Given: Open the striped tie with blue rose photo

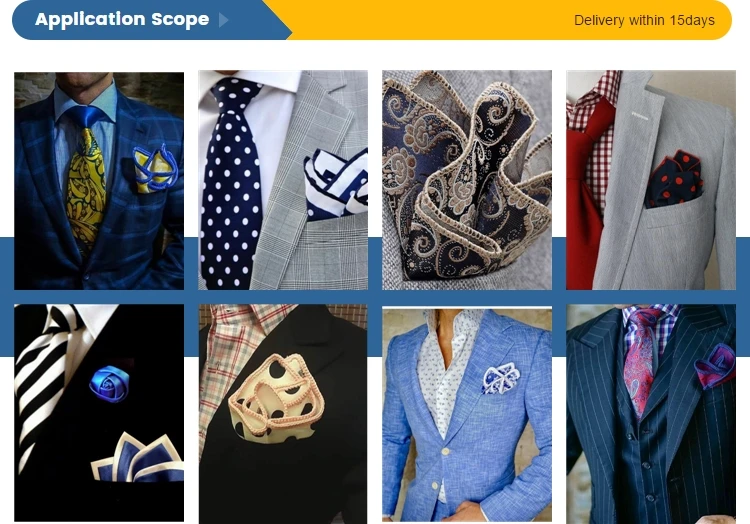Looking at the screenshot, I should [99, 413].
